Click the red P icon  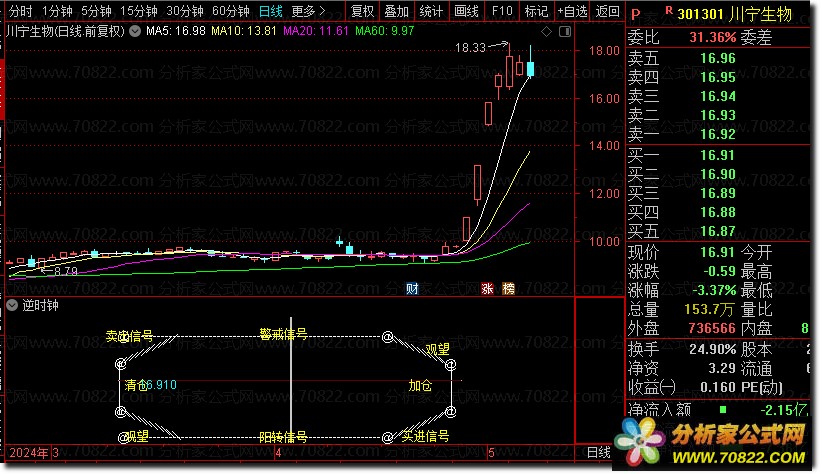[x=635, y=15]
